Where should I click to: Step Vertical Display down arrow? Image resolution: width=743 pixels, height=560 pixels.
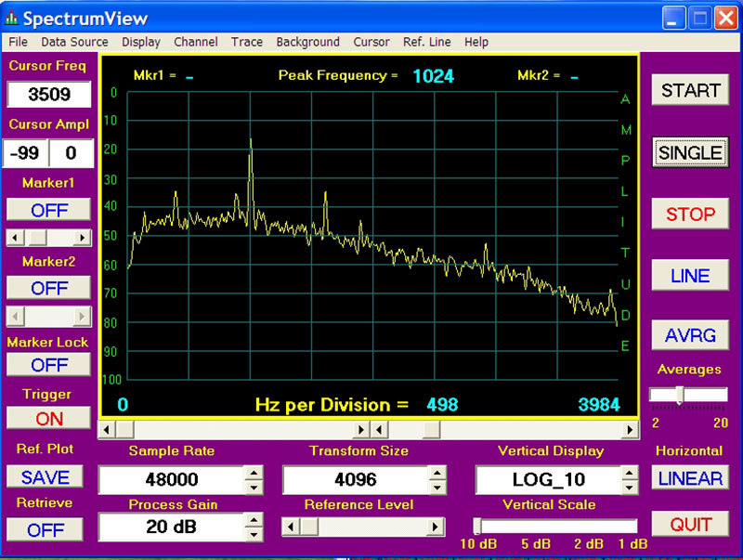(630, 487)
